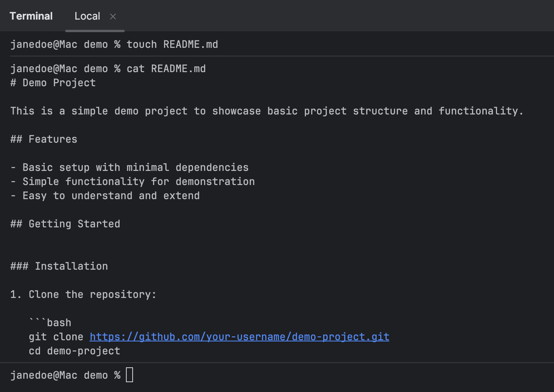554x392 pixels.
Task: Click the janedoe@Mac prompt at bottom
Action: 65,375
